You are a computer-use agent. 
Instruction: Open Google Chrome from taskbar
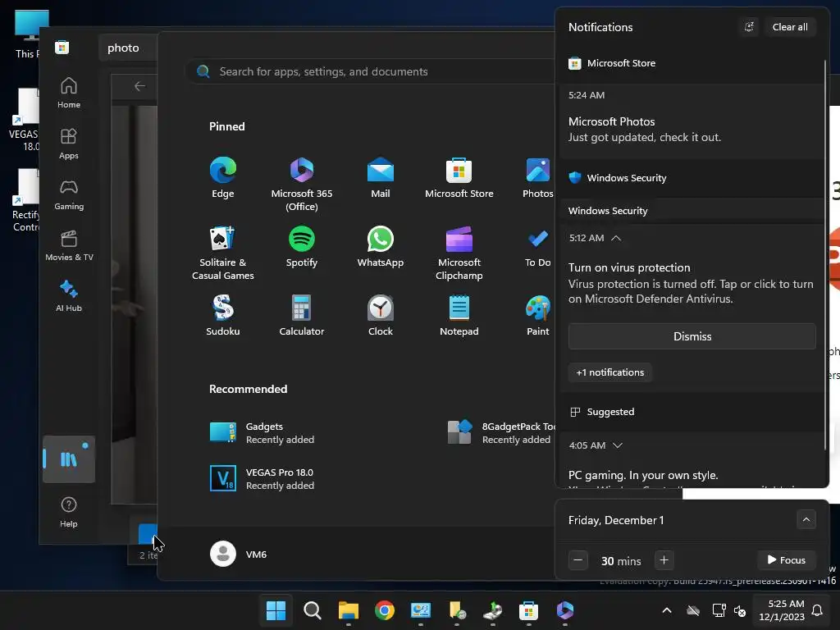click(384, 610)
